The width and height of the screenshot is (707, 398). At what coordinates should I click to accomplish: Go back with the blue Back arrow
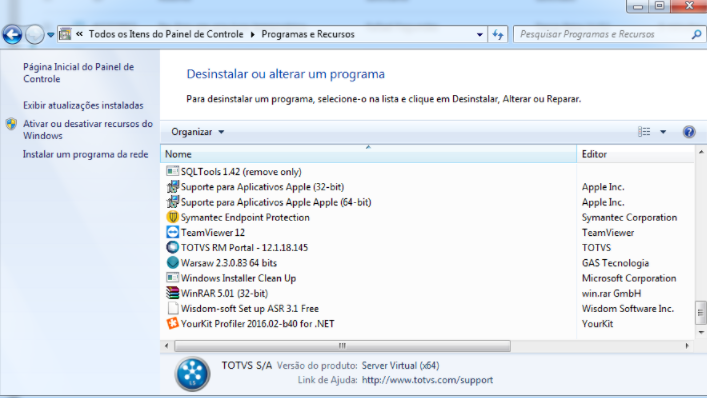(12, 34)
